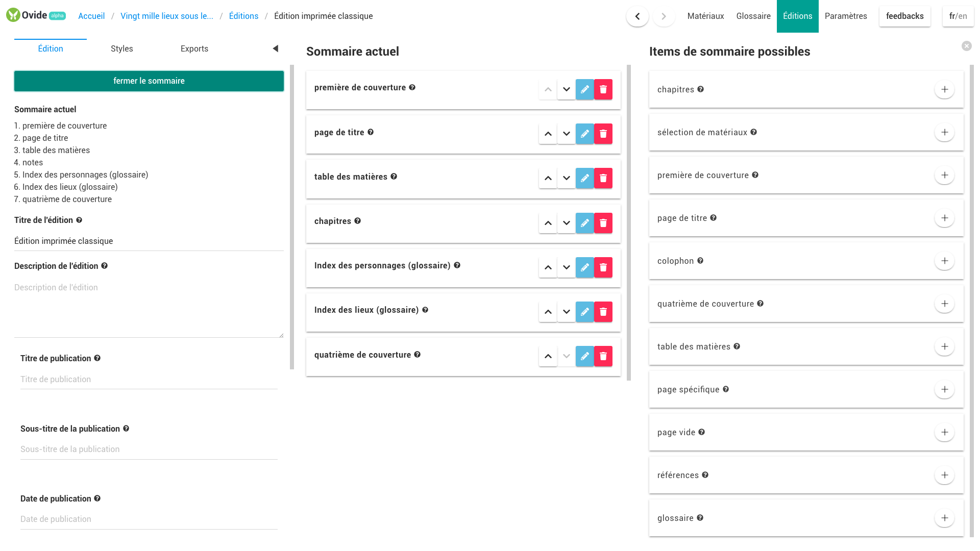
Task: Go back with the left chevron
Action: pos(637,16)
